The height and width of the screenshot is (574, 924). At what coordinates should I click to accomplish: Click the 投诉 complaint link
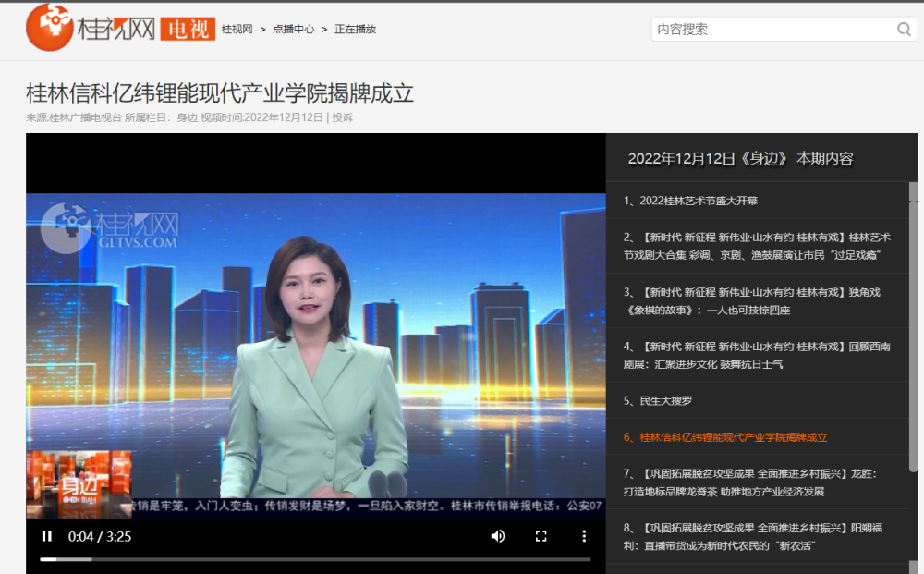coord(343,117)
